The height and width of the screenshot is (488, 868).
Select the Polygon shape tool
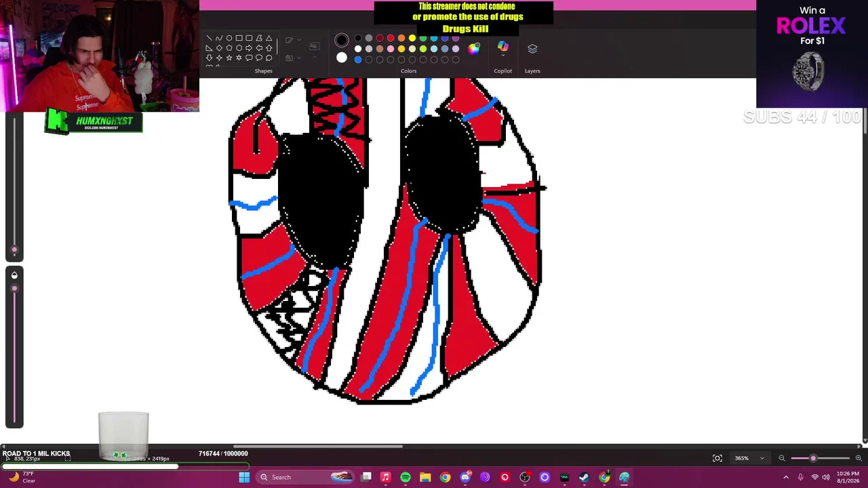259,39
